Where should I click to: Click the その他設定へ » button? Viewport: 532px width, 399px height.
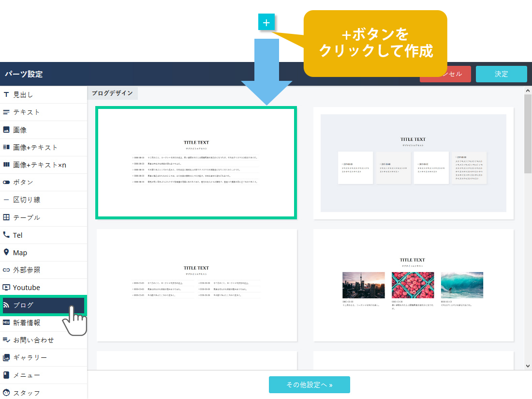tap(309, 385)
